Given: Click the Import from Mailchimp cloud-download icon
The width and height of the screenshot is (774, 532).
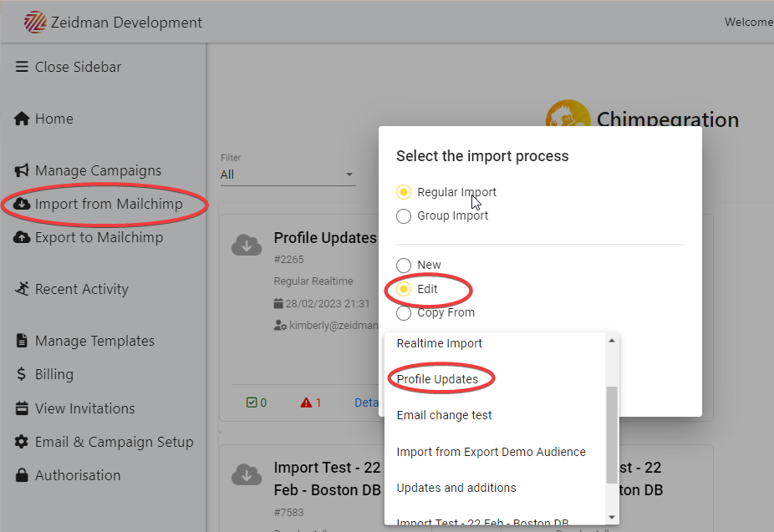Looking at the screenshot, I should pyautogui.click(x=22, y=204).
